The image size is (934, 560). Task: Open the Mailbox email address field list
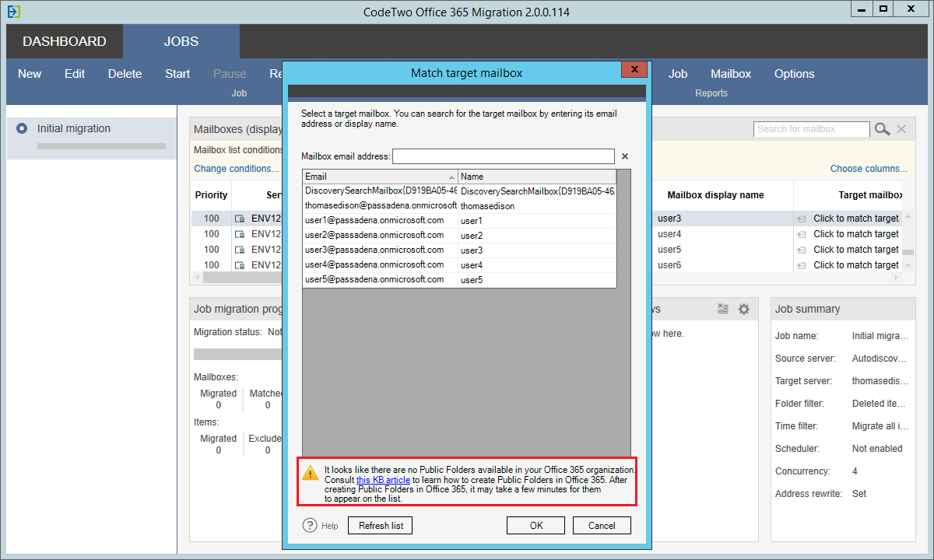point(503,156)
